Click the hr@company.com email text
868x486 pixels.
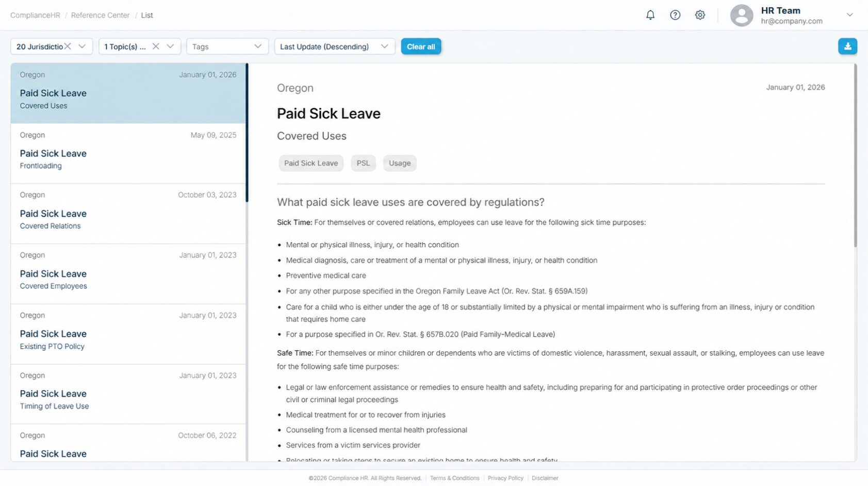(792, 21)
